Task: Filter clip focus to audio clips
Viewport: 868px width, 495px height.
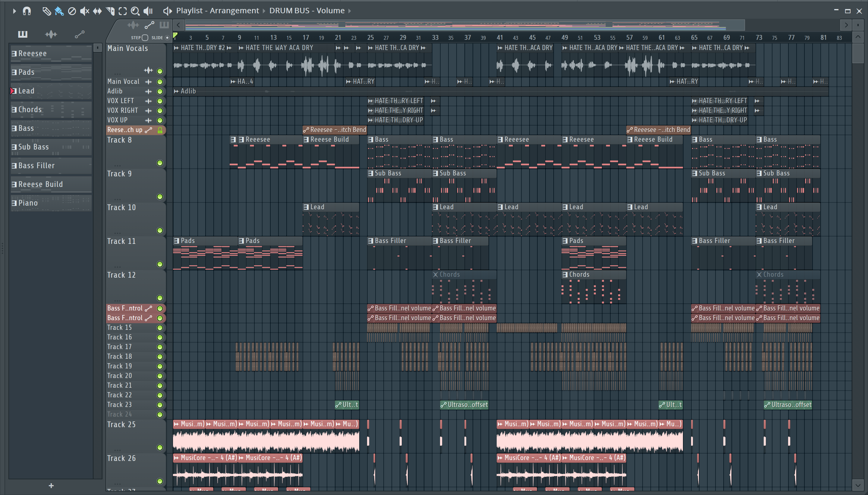Action: point(133,25)
